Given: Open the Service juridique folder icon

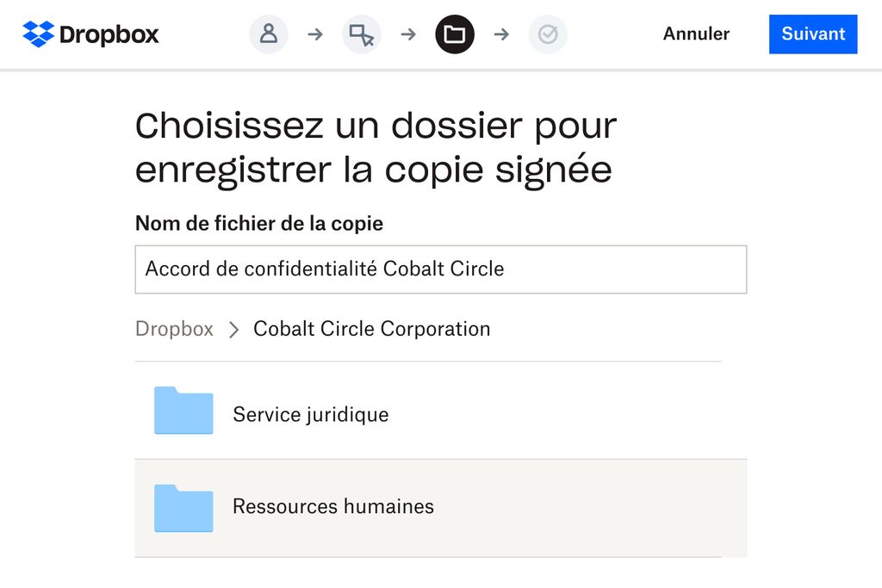Looking at the screenshot, I should (x=183, y=411).
